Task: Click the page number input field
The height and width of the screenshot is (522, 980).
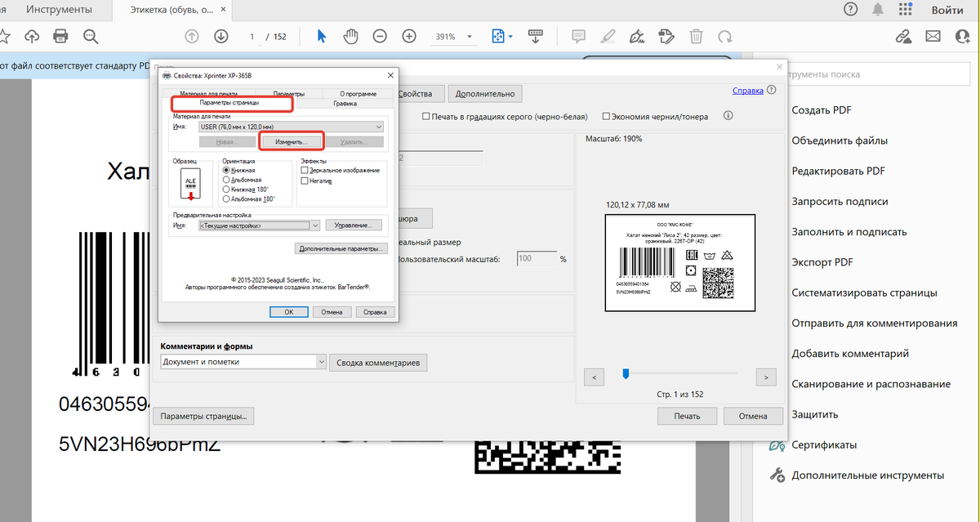Action: click(x=251, y=35)
